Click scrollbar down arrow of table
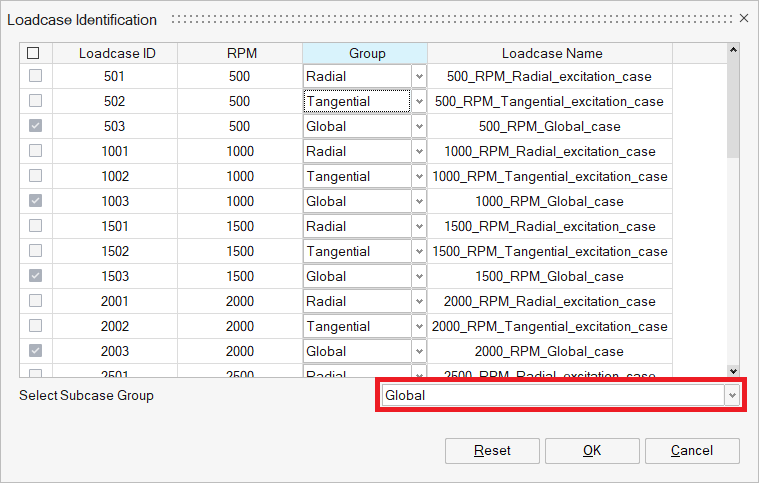The height and width of the screenshot is (483, 759). tap(733, 370)
